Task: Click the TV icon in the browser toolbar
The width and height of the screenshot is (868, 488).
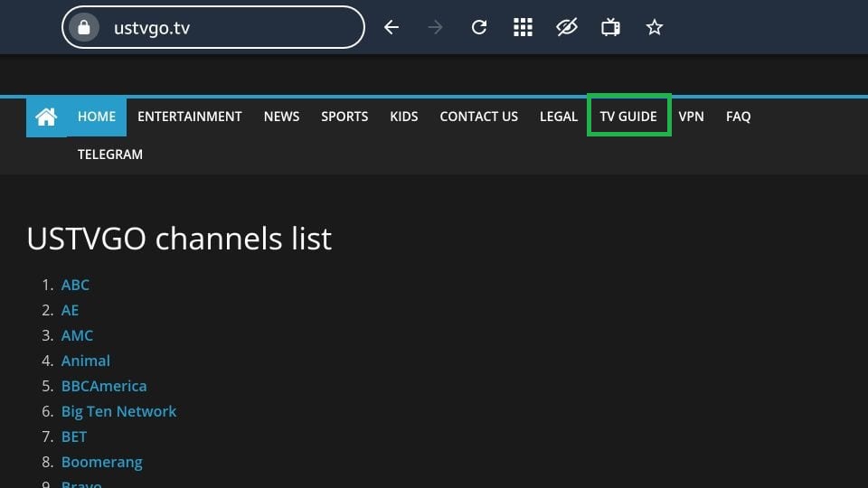Action: pos(610,27)
